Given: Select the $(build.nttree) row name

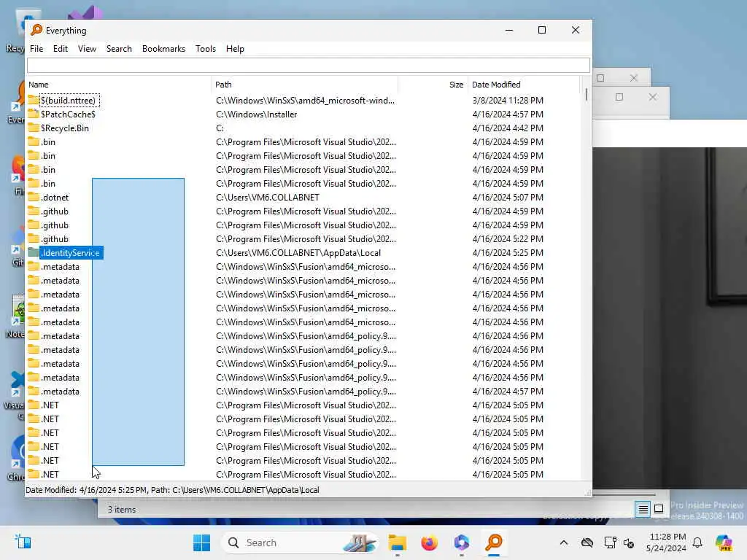Looking at the screenshot, I should pyautogui.click(x=68, y=101).
